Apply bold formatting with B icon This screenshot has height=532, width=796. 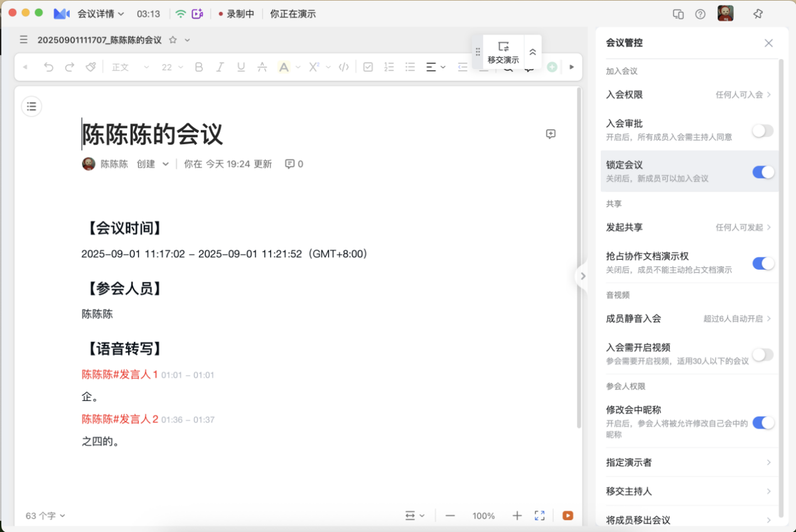click(199, 67)
